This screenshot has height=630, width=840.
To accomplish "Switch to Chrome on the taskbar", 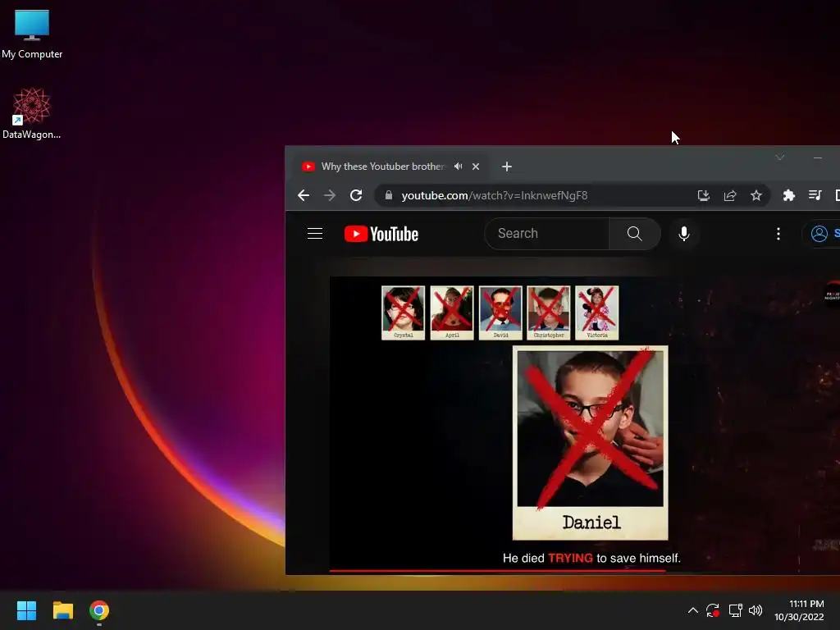I will tap(99, 610).
